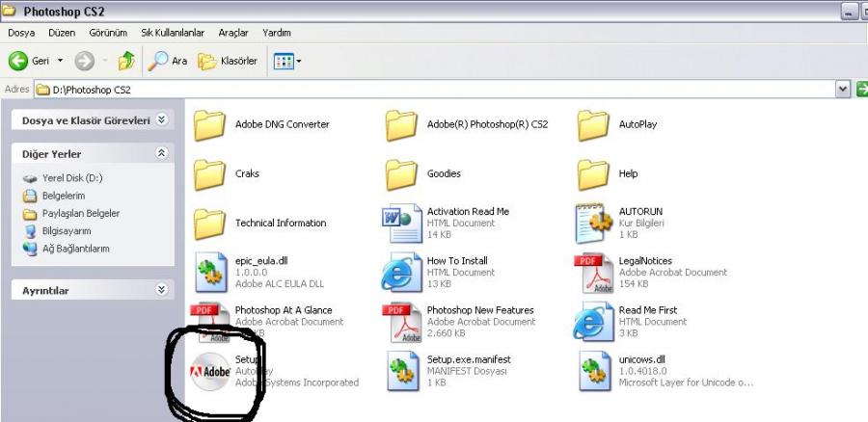The height and width of the screenshot is (422, 868).
Task: Open the Sık Kullanılanlar menu
Action: (x=173, y=33)
